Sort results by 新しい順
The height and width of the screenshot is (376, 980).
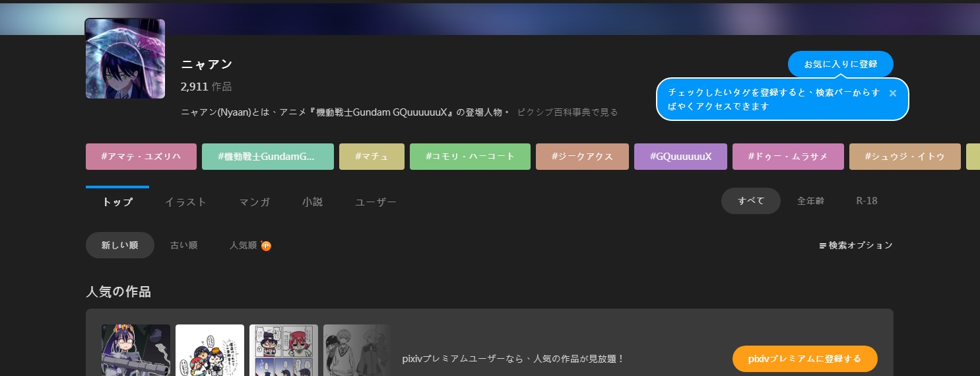[119, 245]
